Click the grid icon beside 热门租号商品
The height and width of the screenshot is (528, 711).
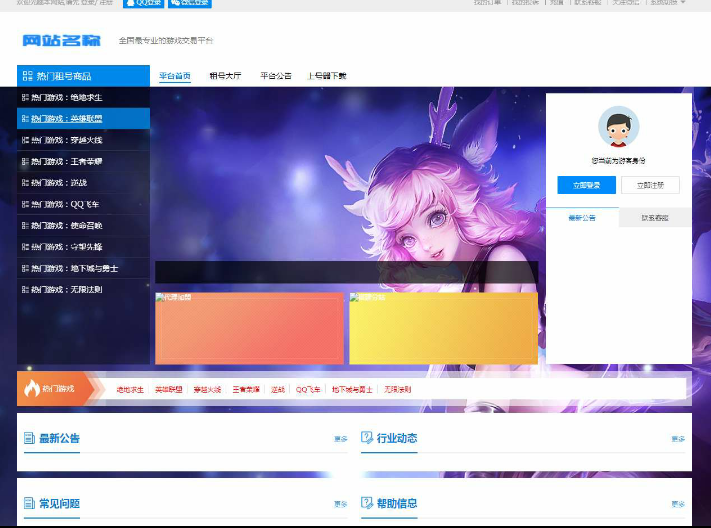point(27,76)
